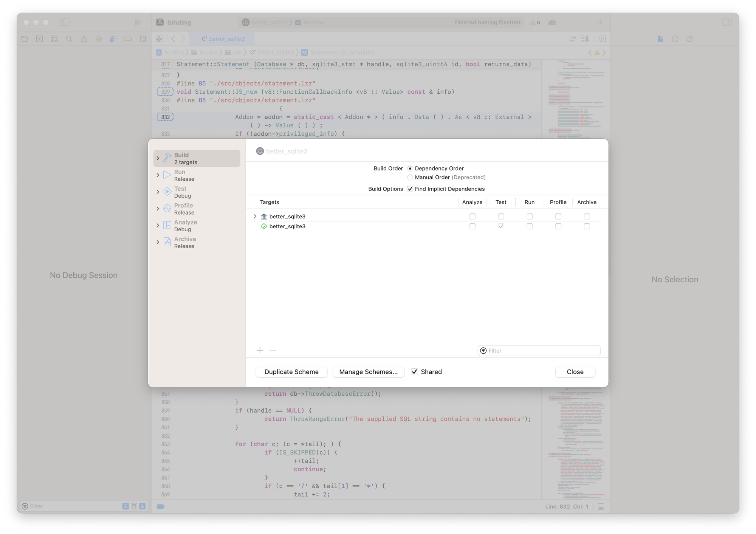Select the Build phase hammer icon
The width and height of the screenshot is (756, 534).
click(x=167, y=158)
